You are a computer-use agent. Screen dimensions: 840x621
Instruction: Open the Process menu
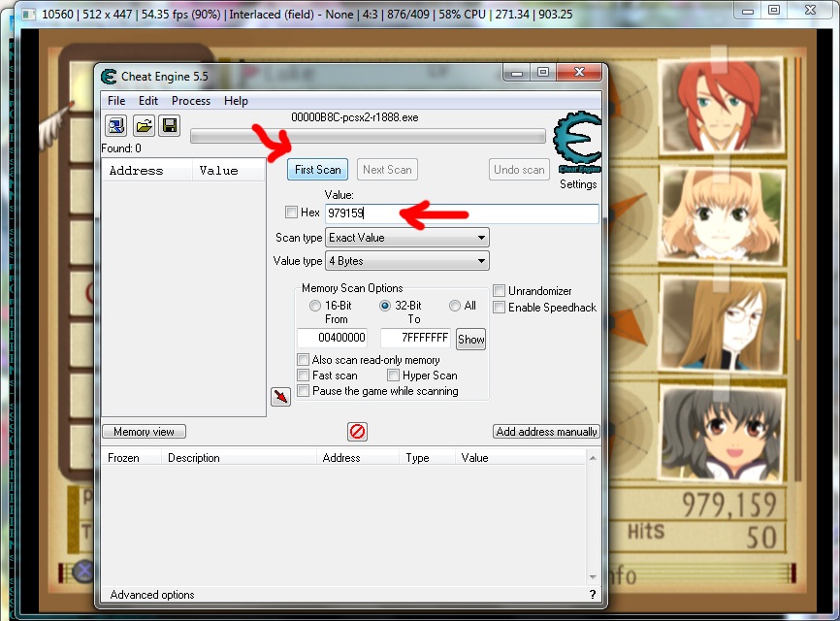click(x=191, y=101)
